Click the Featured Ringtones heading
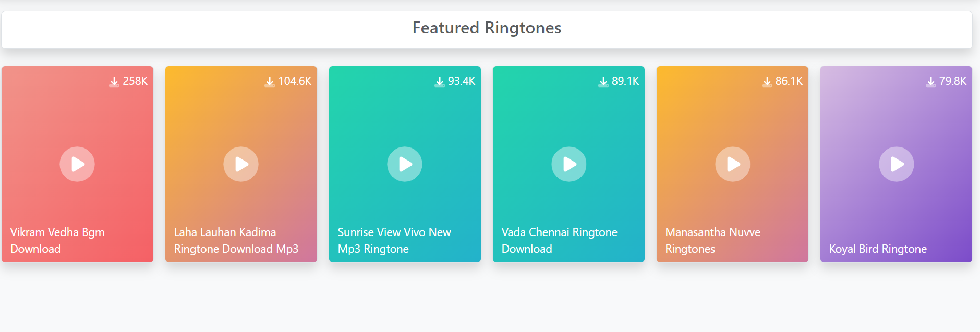 coord(487,28)
